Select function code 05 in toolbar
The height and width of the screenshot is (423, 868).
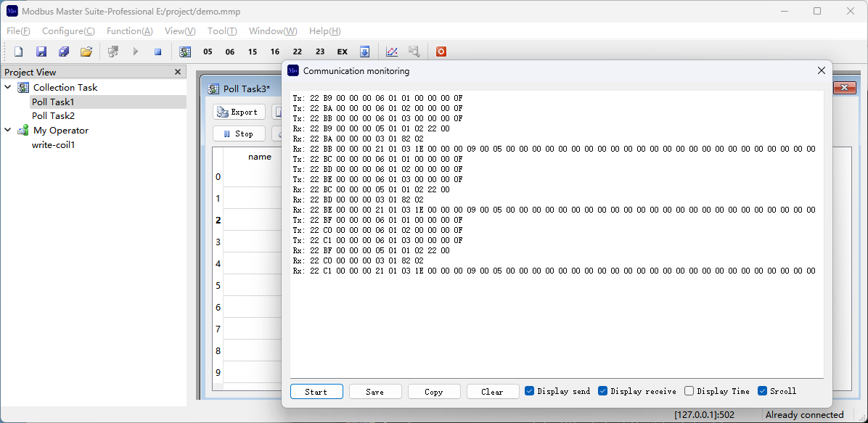click(x=208, y=52)
